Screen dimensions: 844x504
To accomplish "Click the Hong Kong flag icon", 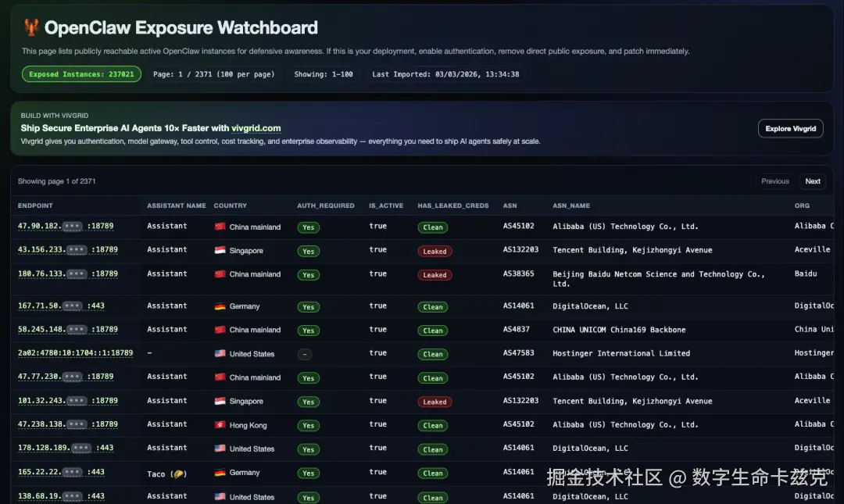I will [220, 425].
